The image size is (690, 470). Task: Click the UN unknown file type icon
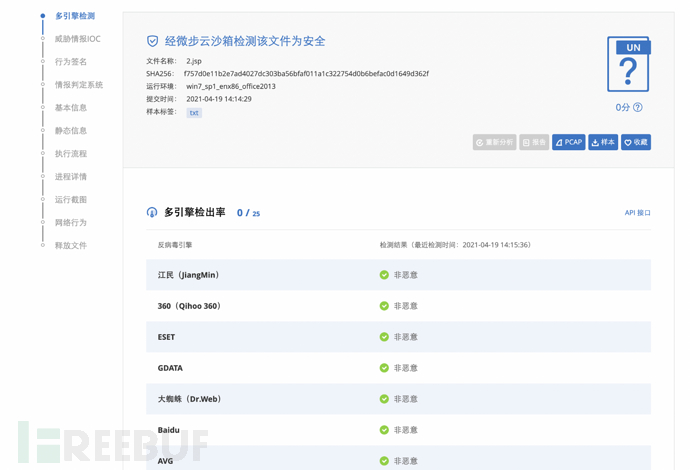point(628,64)
